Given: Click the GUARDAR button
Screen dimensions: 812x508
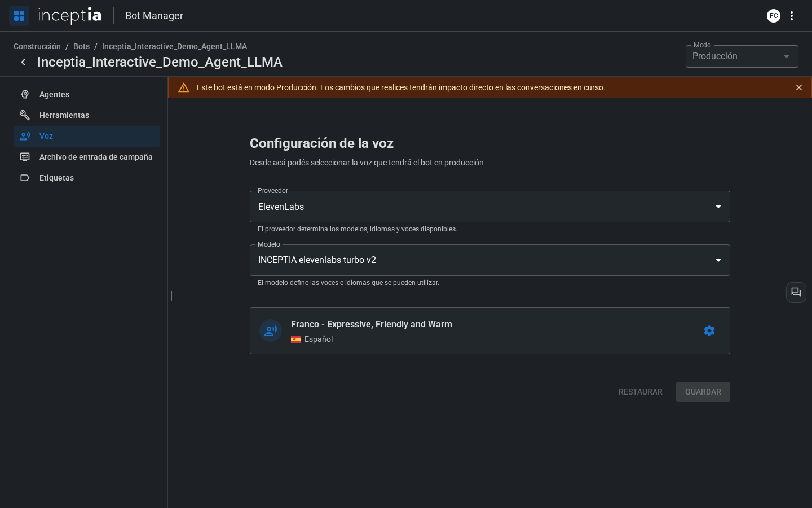Looking at the screenshot, I should (x=703, y=392).
